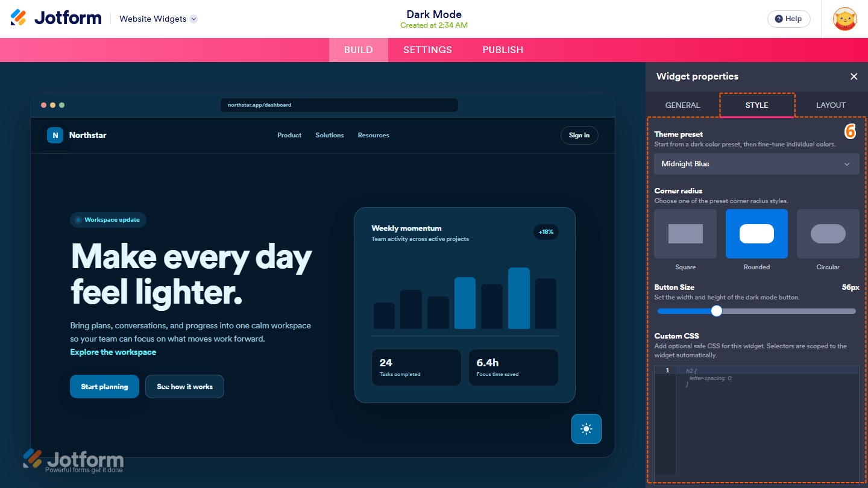Choose the Square corner radius option

point(685,234)
